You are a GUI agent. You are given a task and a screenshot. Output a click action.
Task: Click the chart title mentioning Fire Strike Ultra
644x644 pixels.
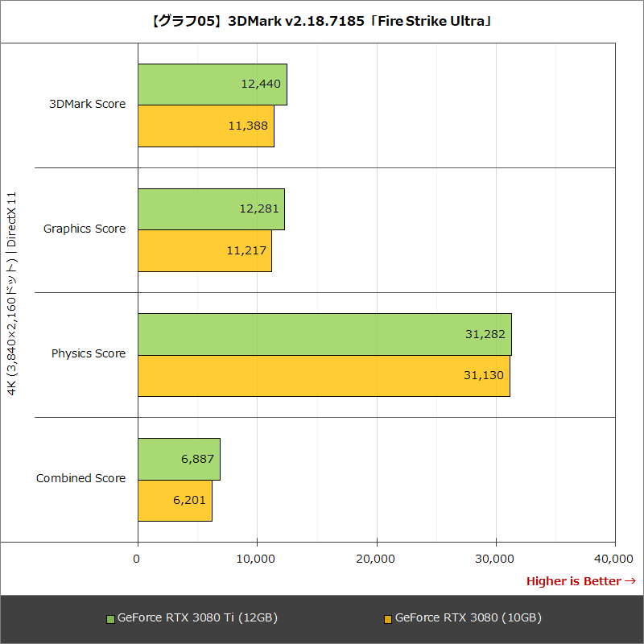pos(322,21)
